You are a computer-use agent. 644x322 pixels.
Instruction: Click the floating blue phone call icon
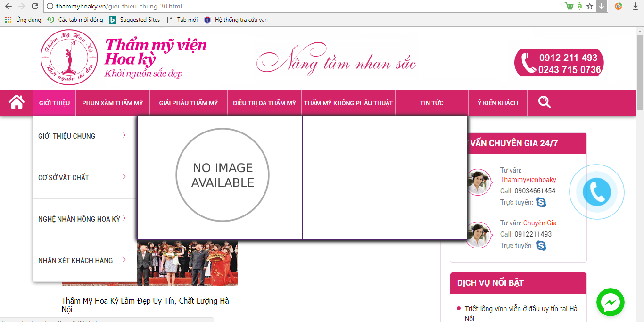[x=596, y=192]
